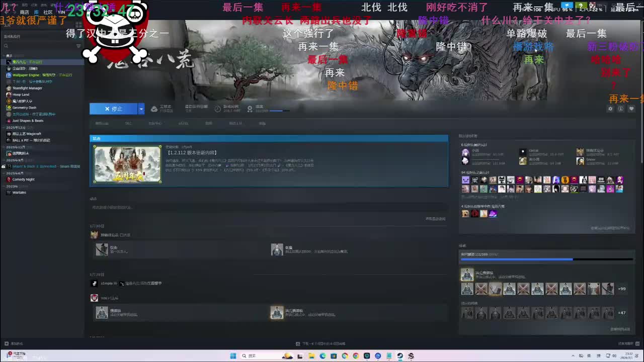Viewport: 644px width, 362px height.
Task: Select Mount & Blade II: Bannerlord in library
Action: (46, 166)
